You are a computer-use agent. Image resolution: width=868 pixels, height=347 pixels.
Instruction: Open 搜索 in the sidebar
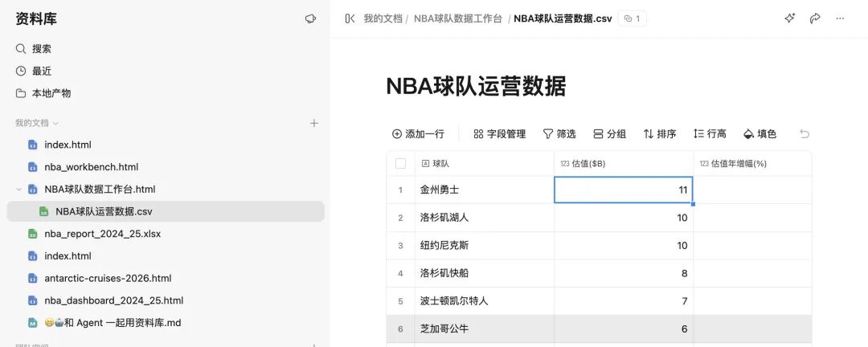[x=42, y=49]
